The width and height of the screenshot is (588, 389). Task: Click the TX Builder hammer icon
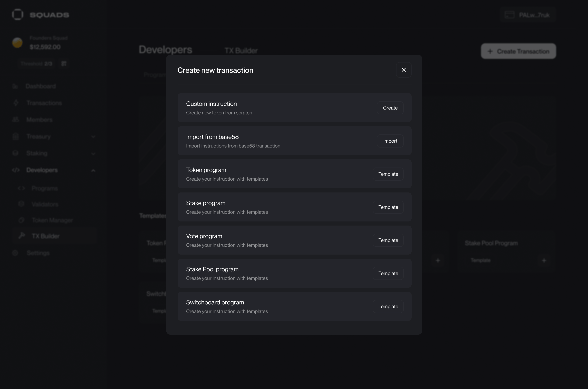[x=22, y=235]
